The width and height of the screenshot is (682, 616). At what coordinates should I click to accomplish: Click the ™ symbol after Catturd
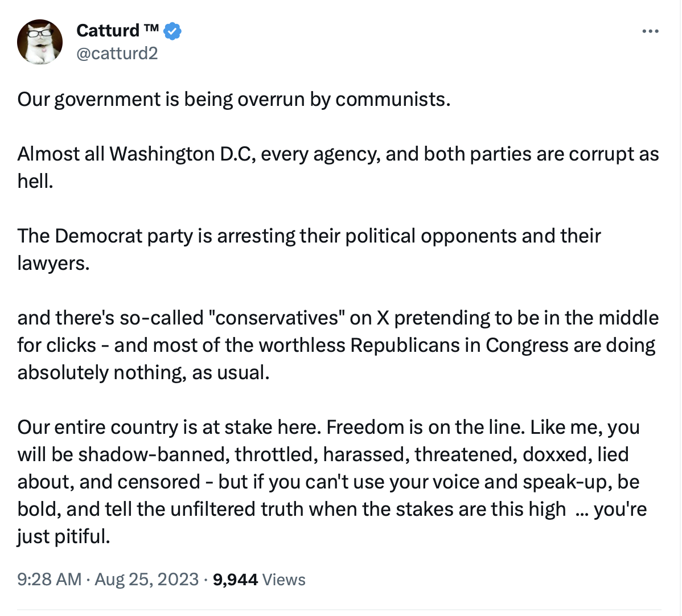coord(151,28)
